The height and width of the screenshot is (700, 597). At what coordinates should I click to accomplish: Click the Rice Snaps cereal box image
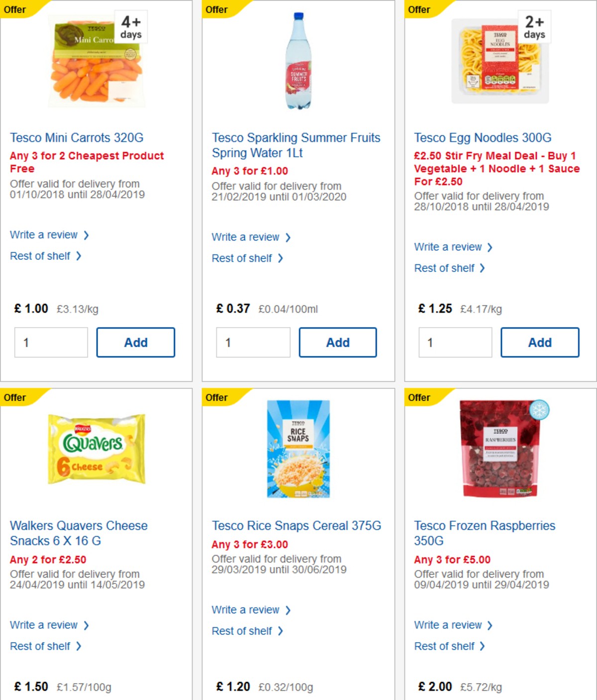[x=298, y=449]
